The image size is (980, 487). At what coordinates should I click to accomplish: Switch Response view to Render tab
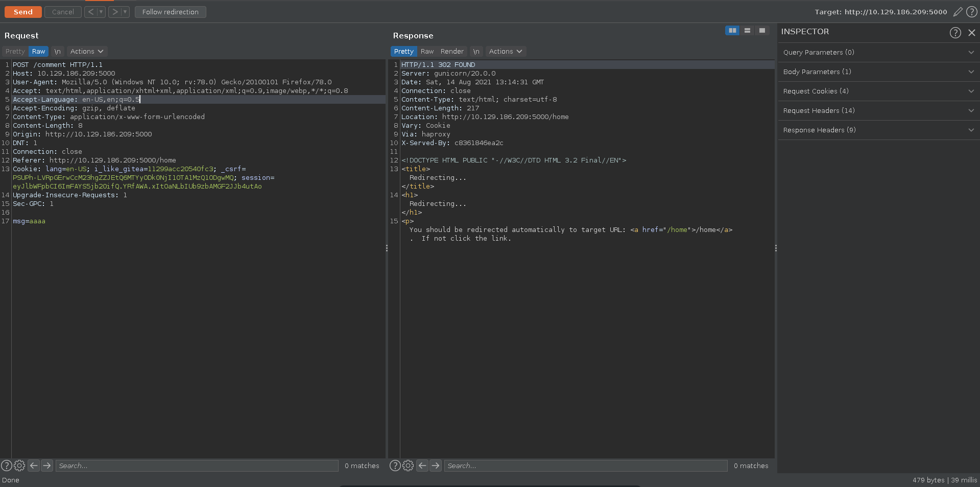pos(452,52)
